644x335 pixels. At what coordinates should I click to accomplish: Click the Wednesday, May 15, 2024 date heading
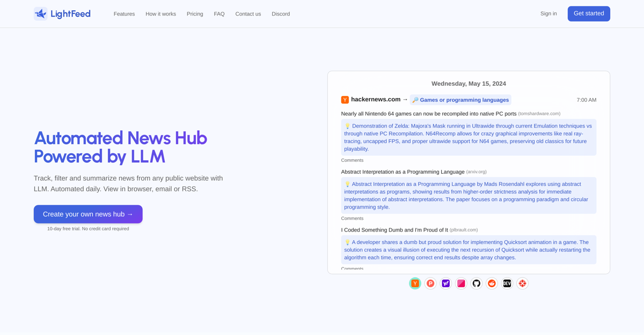469,84
